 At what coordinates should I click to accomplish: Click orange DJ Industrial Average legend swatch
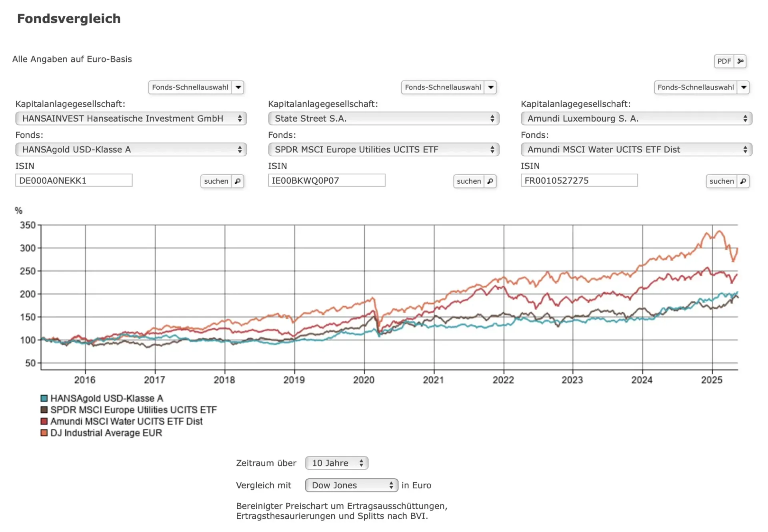[x=44, y=433]
